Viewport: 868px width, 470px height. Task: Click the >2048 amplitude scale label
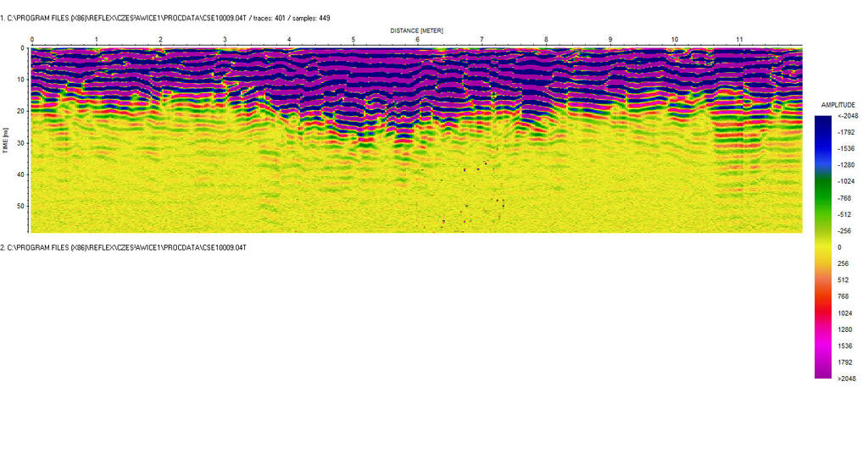(846, 379)
